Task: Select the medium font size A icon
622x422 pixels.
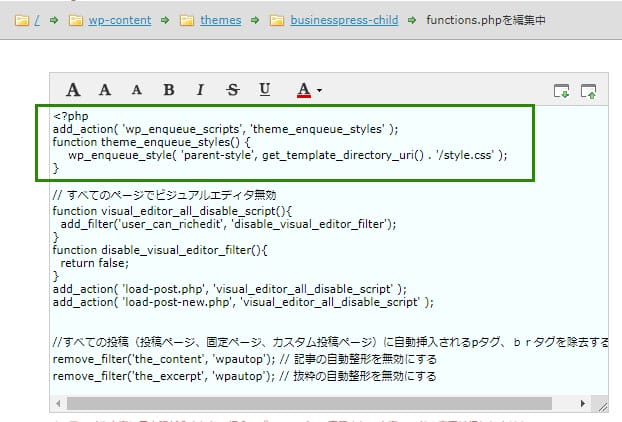Action: pyautogui.click(x=105, y=90)
